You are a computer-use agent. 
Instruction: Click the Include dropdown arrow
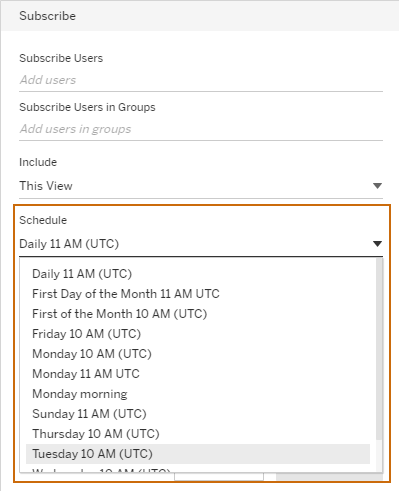pos(377,186)
